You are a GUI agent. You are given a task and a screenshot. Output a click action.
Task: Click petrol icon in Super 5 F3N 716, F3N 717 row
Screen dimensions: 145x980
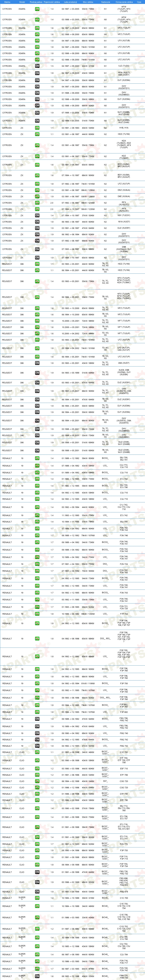[37, 961]
